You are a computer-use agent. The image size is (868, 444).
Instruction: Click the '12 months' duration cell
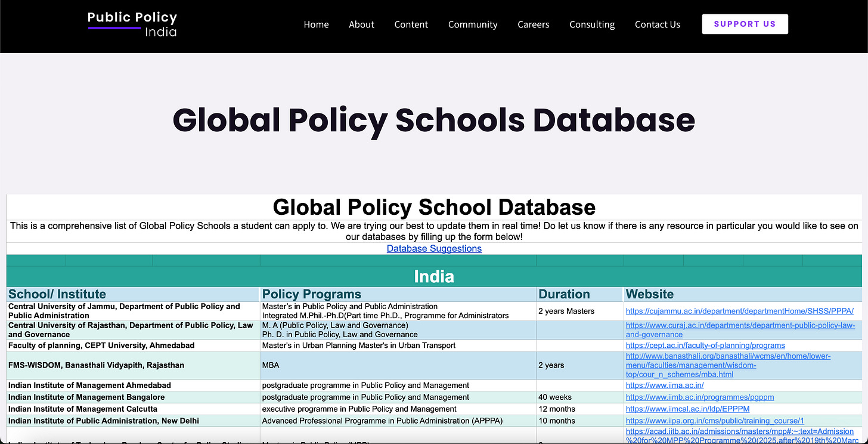580,409
